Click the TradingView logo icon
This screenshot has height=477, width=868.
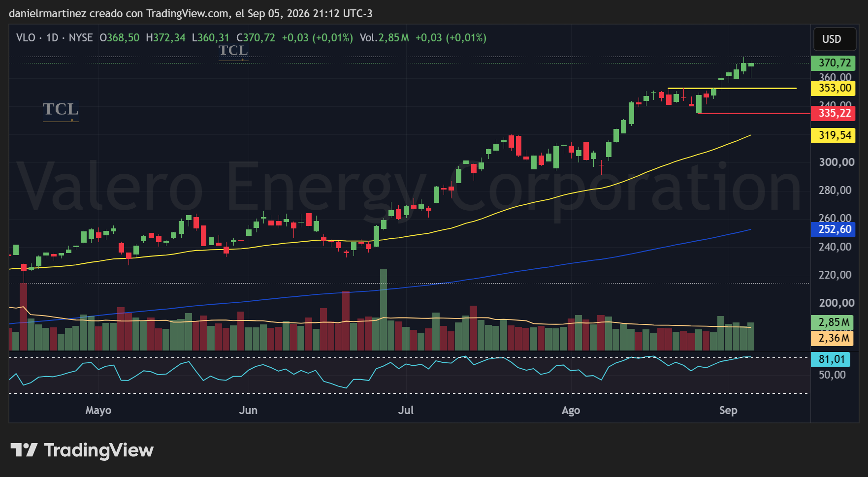(24, 450)
